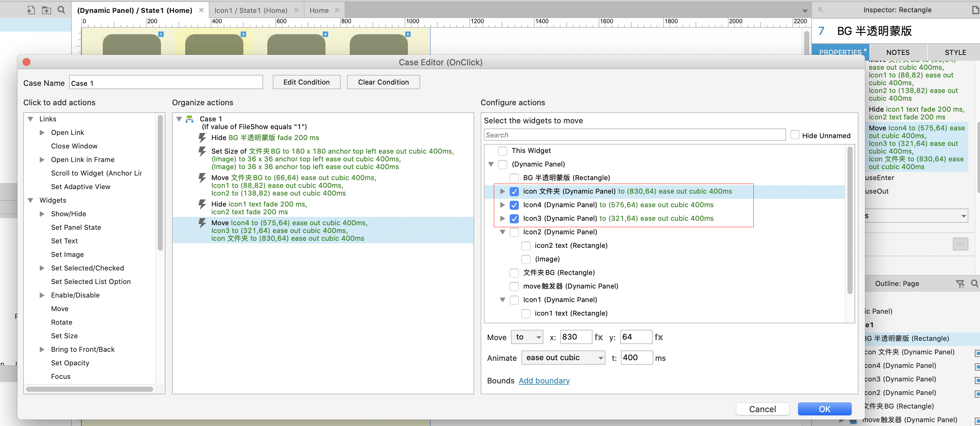Switch to the Home page tab
The height and width of the screenshot is (426, 980).
319,10
